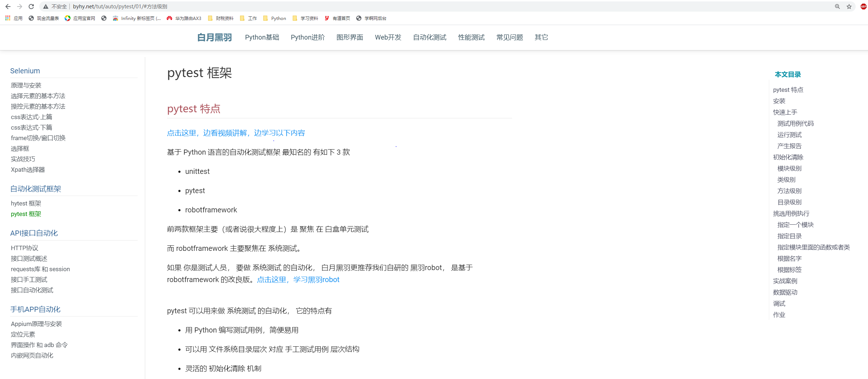
Task: Open the hytest 框架 sidebar link
Action: (x=26, y=203)
